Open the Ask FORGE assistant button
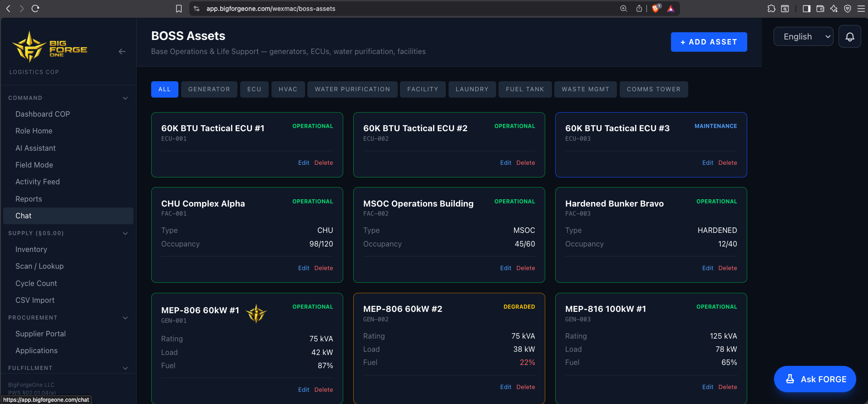This screenshot has height=404, width=868. (x=815, y=379)
